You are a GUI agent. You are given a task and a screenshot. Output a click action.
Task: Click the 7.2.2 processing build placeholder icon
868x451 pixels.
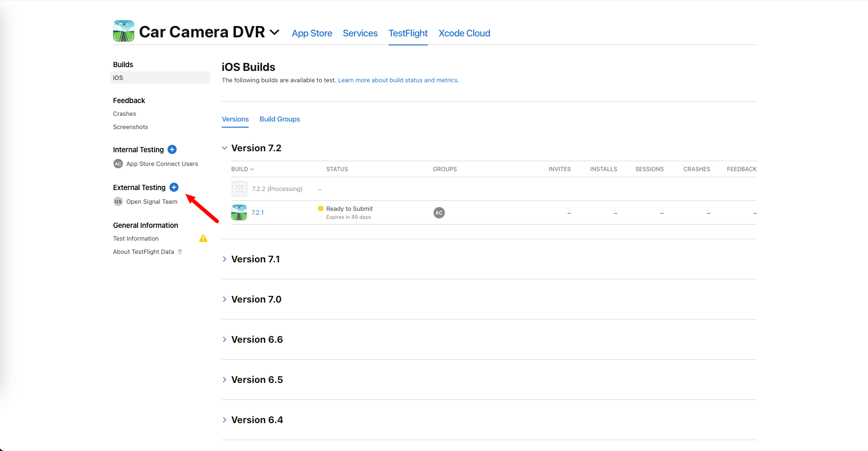239,189
